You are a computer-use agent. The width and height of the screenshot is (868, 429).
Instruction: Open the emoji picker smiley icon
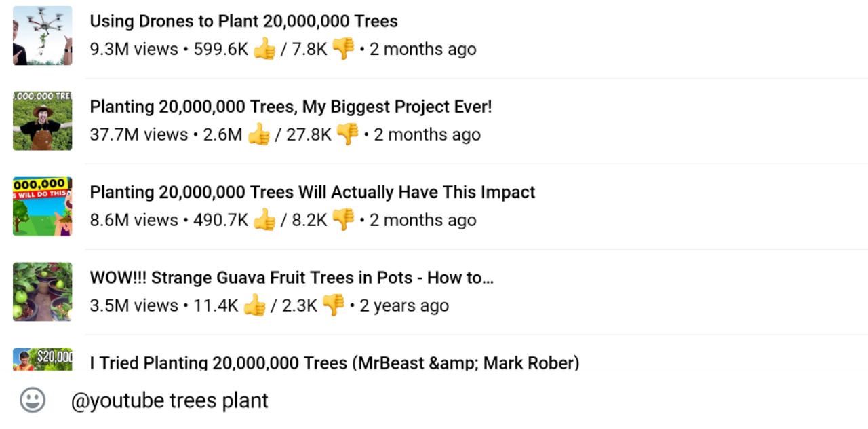(33, 400)
